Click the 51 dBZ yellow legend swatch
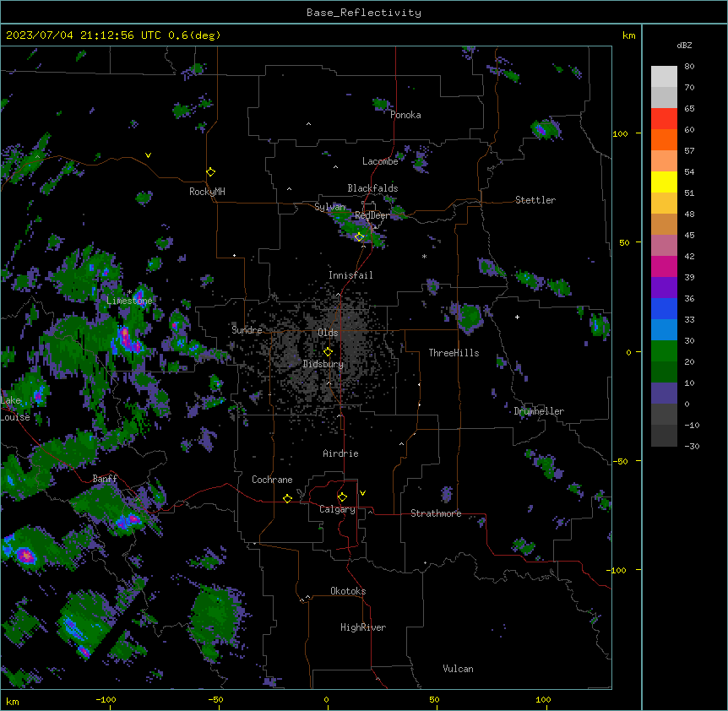Screen dimensions: 728x711 pos(664,182)
